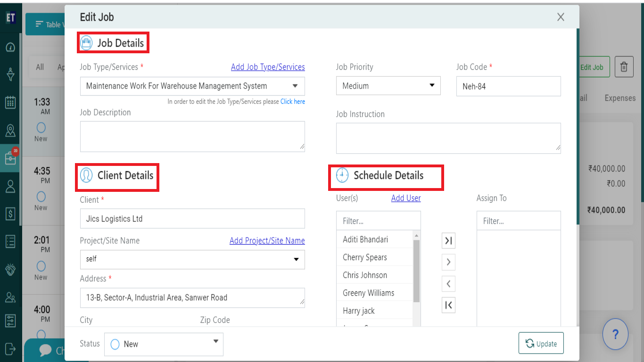Open the settings sliders icon in sidebar

coord(10,321)
